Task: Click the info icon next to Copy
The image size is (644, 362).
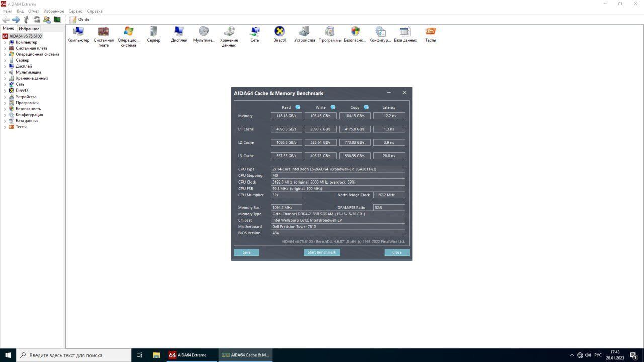Action: pos(366,107)
